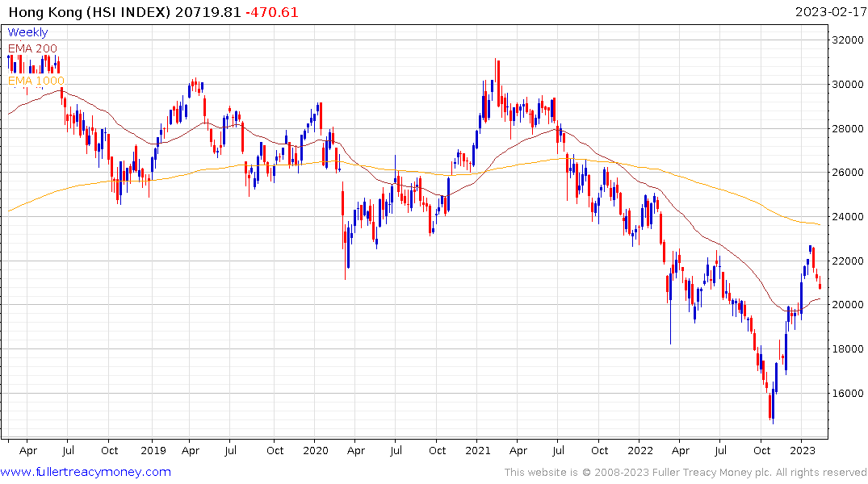Viewport: 868px width, 484px height.
Task: Click the red change value -470.61
Action: (x=272, y=12)
